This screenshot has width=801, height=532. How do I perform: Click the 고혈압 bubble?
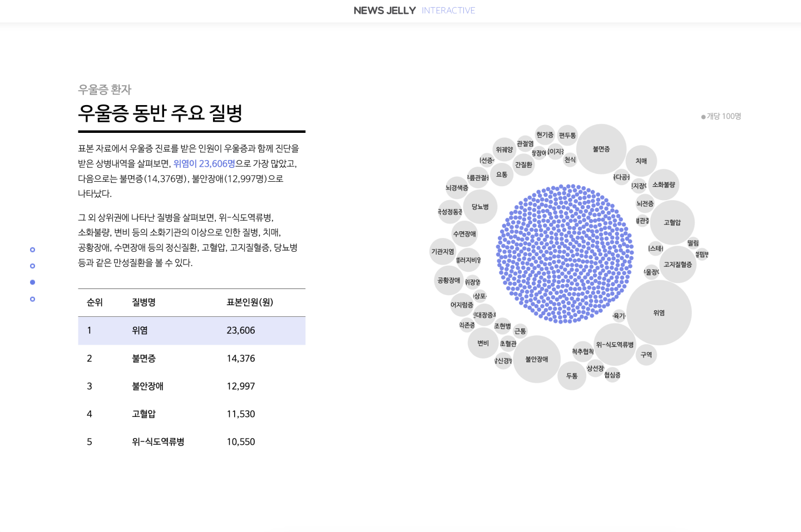click(x=672, y=222)
